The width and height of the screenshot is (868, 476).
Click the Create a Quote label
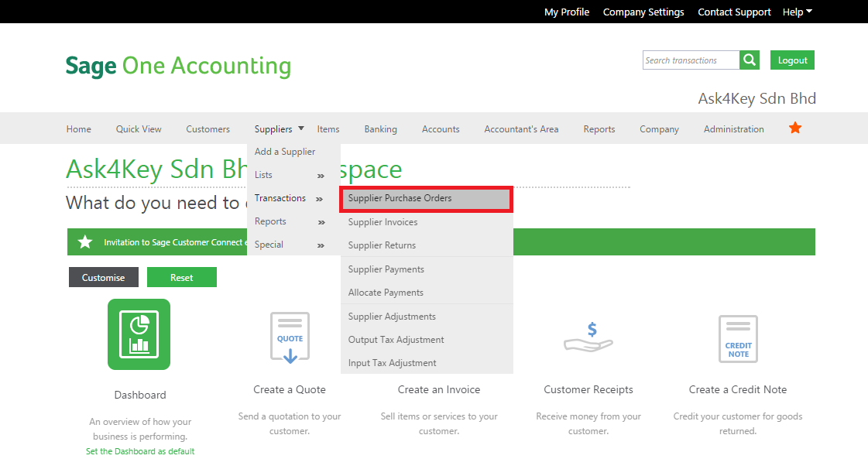pos(290,389)
